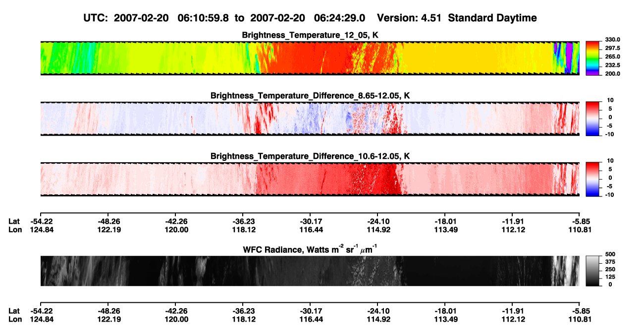This screenshot has width=644, height=330.
Task: Click latitude -42.26 on the axis above WFC panel
Action: click(176, 222)
